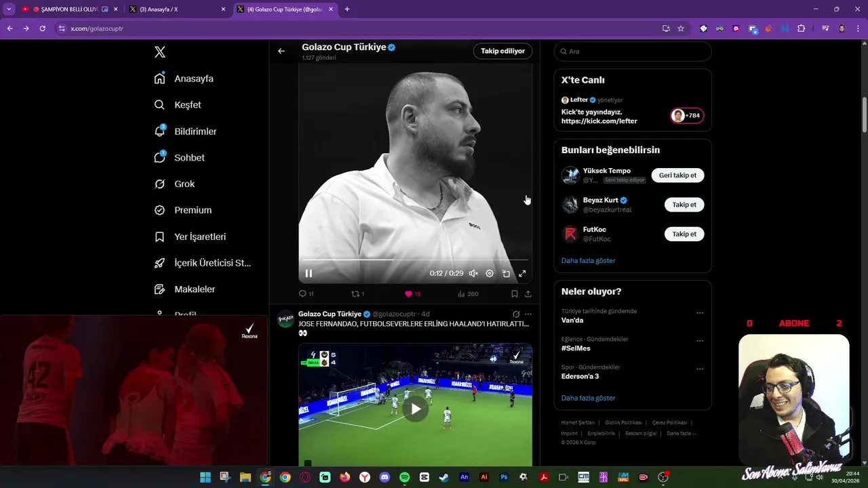Open a new browser tab

click(x=347, y=9)
